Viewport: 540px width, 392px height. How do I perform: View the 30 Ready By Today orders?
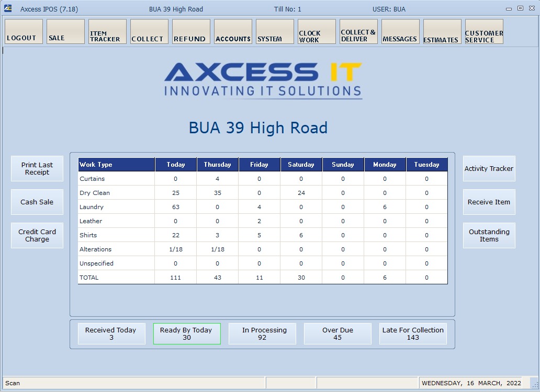click(x=187, y=333)
